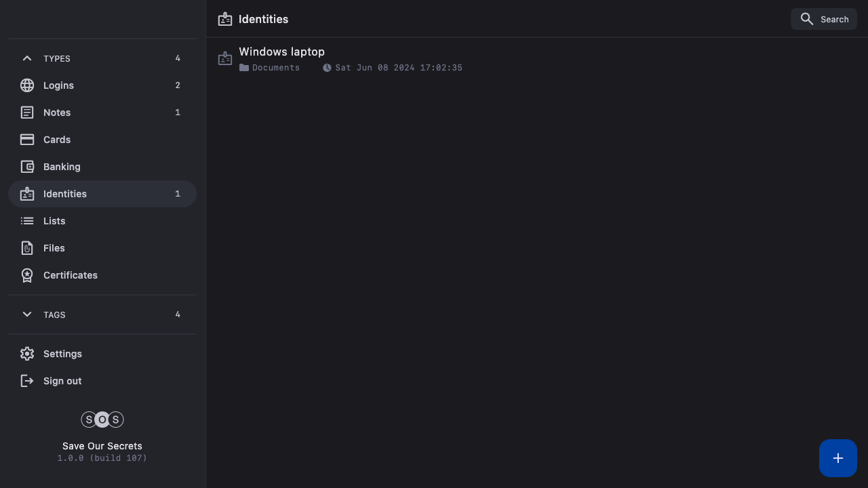
Task: Click the SOS logo
Action: click(102, 420)
